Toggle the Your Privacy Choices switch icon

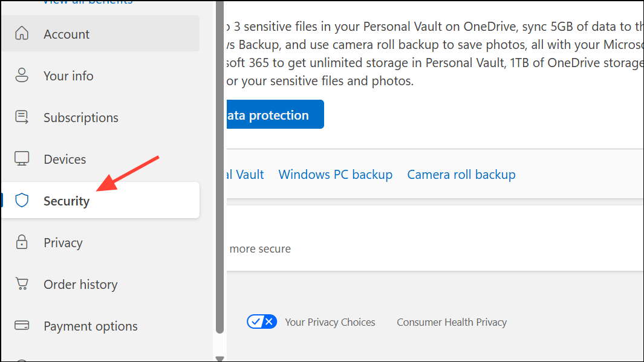coord(261,322)
